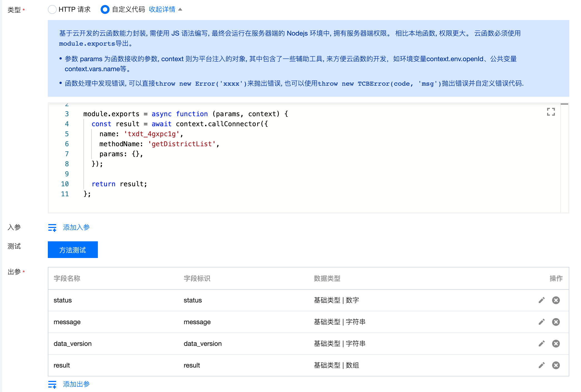Image resolution: width=581 pixels, height=392 pixels.
Task: Click the data type 基础类型 | 数组 cell
Action: (x=336, y=365)
